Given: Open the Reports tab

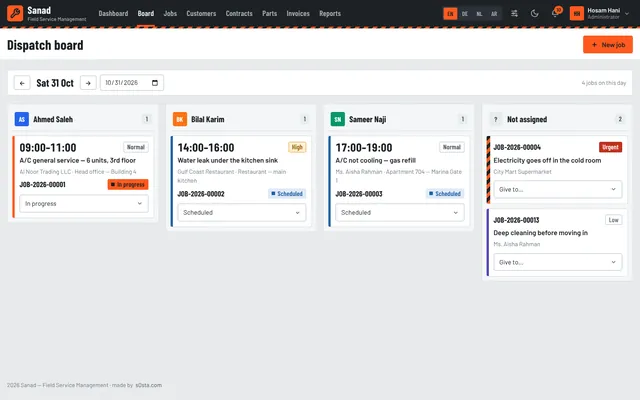Looking at the screenshot, I should pyautogui.click(x=330, y=13).
